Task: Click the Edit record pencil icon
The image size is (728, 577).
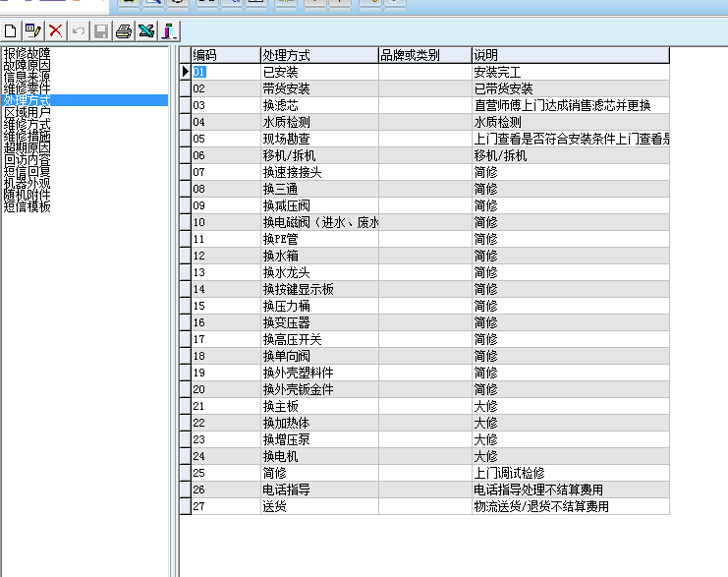Action: tap(32, 31)
